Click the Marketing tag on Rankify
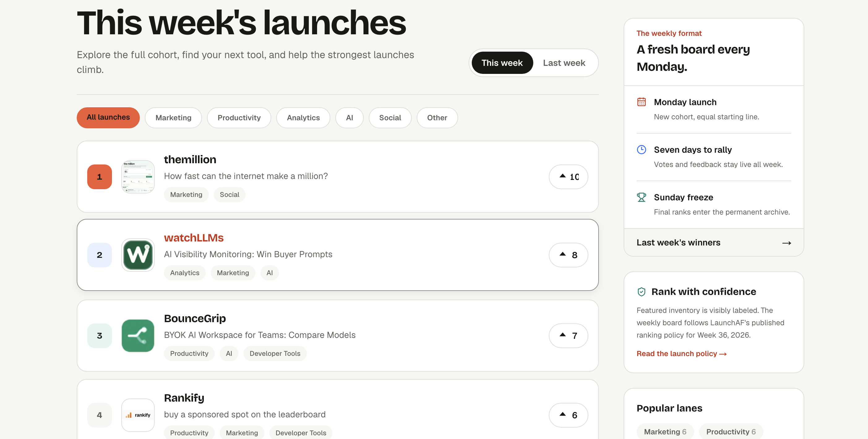Image resolution: width=868 pixels, height=439 pixels. point(242,433)
